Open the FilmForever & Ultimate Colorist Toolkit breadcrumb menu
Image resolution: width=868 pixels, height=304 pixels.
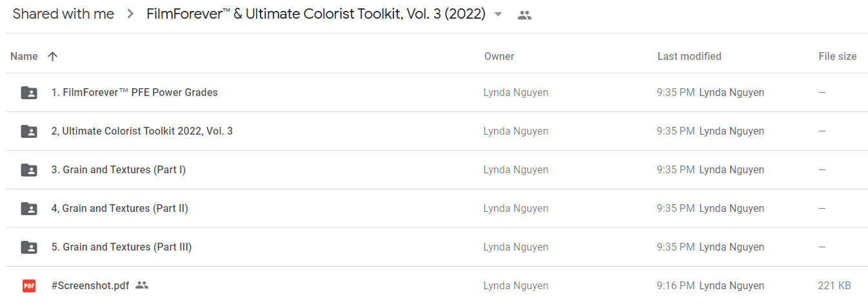pyautogui.click(x=316, y=14)
